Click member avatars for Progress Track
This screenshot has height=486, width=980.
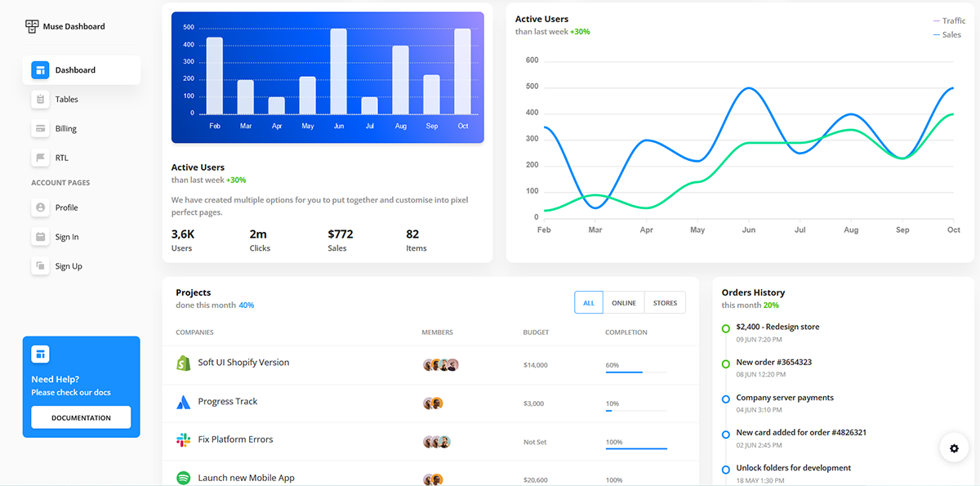(x=433, y=404)
